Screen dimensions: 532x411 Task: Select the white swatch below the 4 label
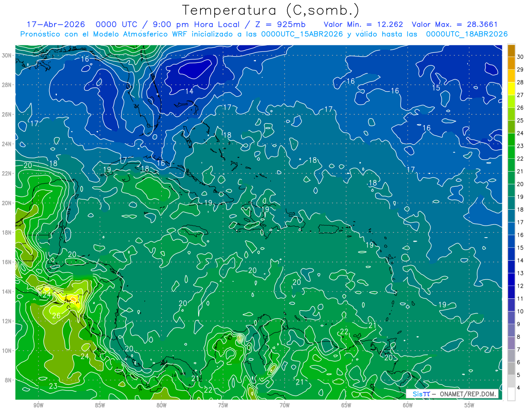(x=511, y=394)
